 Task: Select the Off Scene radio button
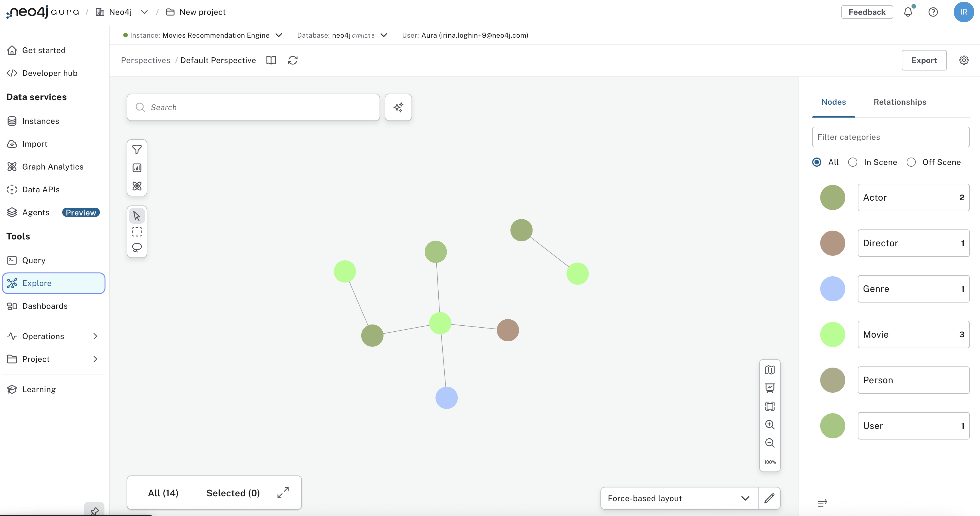tap(911, 162)
